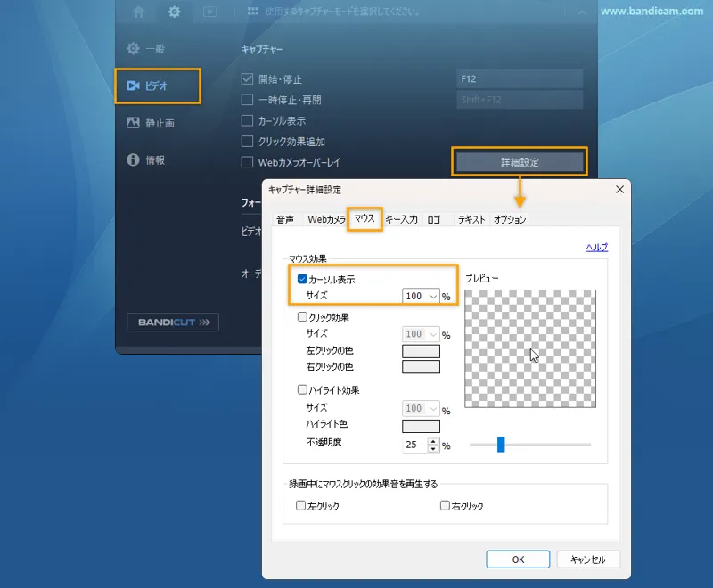Image resolution: width=713 pixels, height=588 pixels.
Task: Click the 詳細設定 button
Action: pyautogui.click(x=520, y=162)
